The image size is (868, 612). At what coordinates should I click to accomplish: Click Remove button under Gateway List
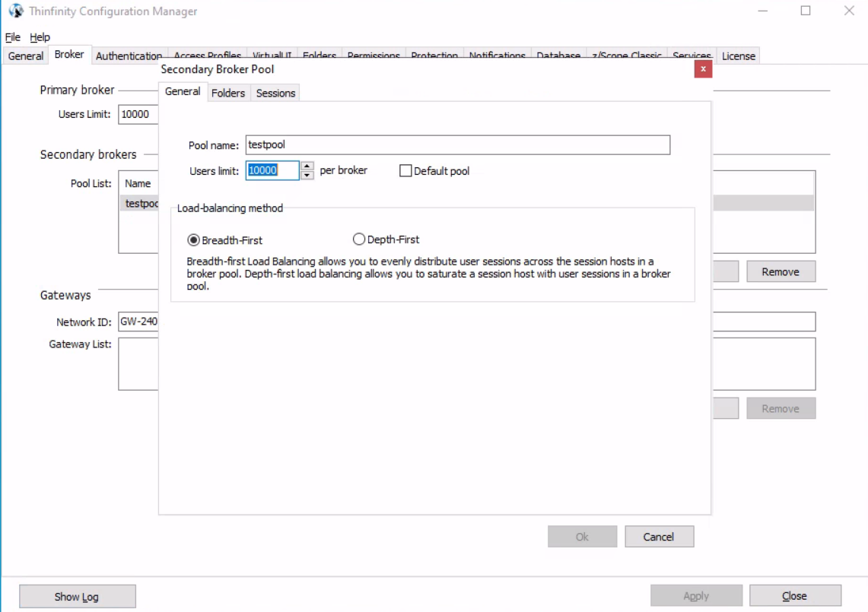[x=781, y=408]
